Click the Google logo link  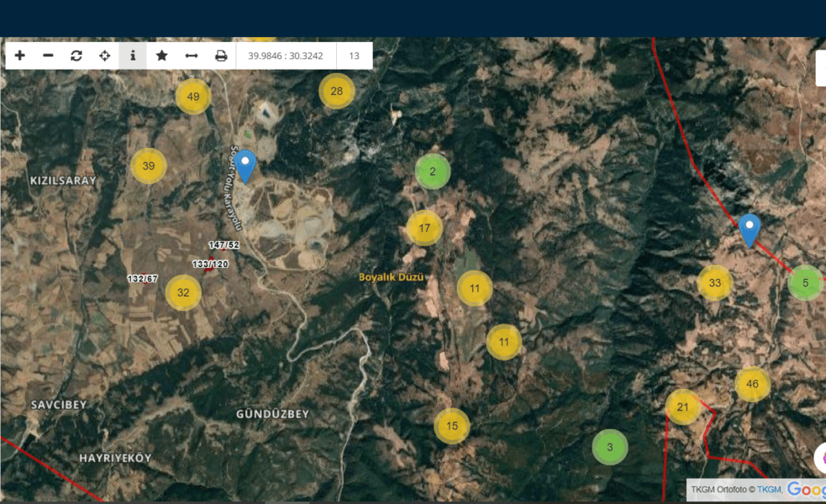pos(806,490)
